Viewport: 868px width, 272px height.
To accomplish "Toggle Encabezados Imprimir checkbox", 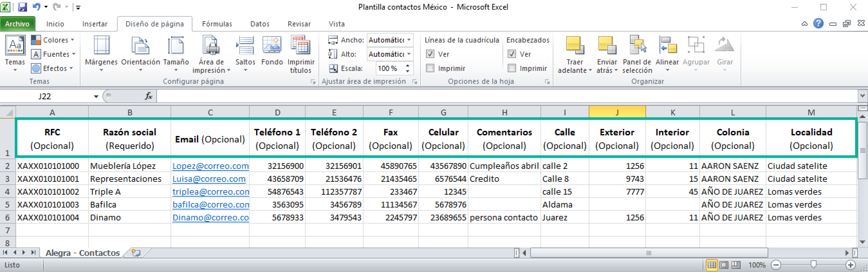I will 512,68.
